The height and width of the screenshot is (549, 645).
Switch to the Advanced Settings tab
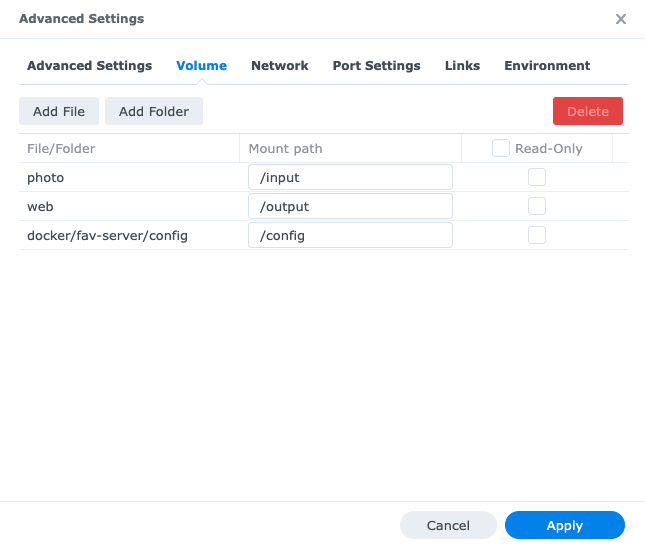pyautogui.click(x=89, y=66)
